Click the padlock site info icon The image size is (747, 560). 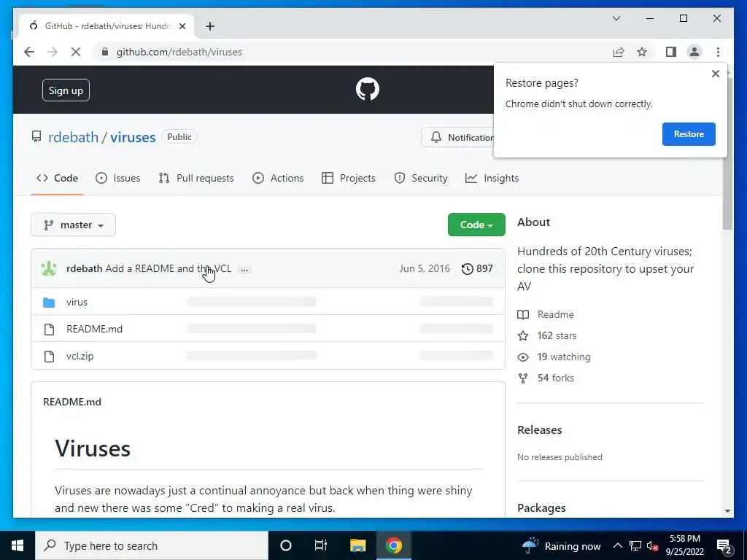[x=105, y=52]
